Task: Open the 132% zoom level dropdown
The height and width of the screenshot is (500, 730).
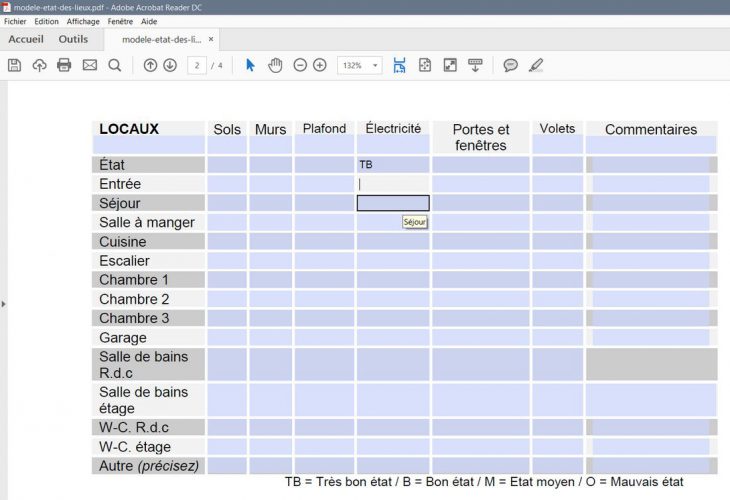Action: [x=360, y=65]
